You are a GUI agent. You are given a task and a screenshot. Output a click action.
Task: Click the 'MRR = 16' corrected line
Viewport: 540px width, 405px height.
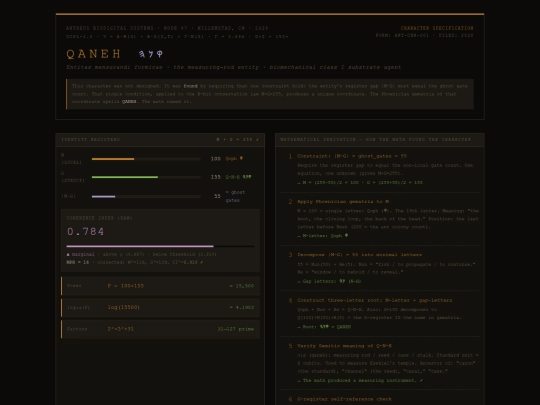click(135, 262)
